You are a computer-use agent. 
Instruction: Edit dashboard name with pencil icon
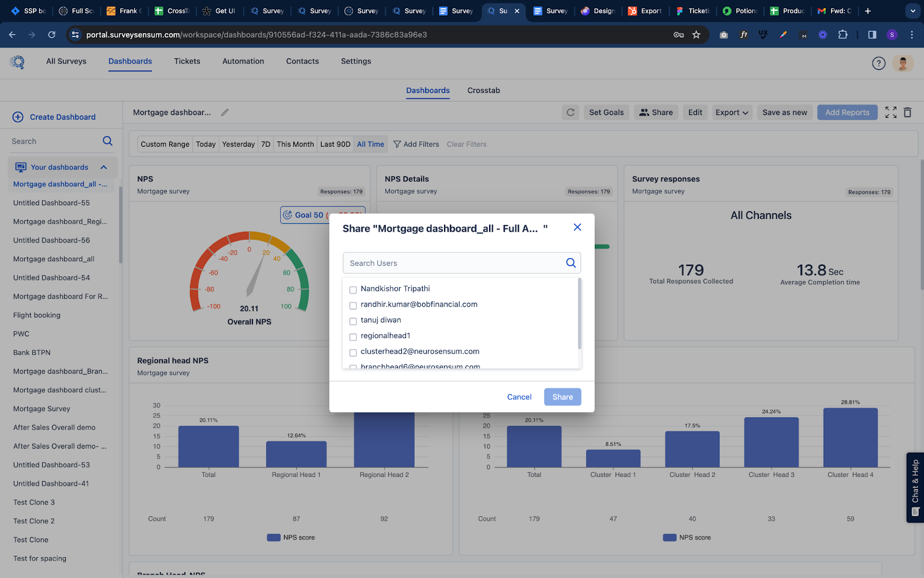225,113
